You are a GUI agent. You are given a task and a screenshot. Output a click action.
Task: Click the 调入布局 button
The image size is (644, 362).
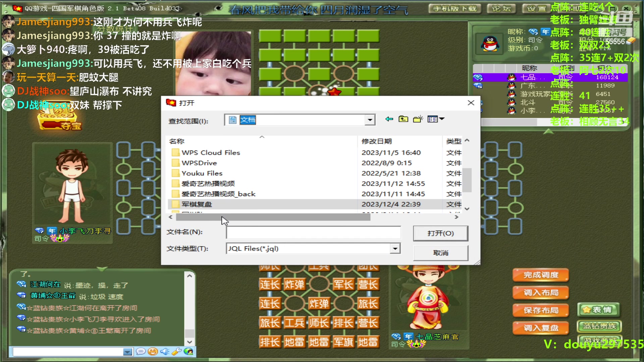click(x=541, y=293)
